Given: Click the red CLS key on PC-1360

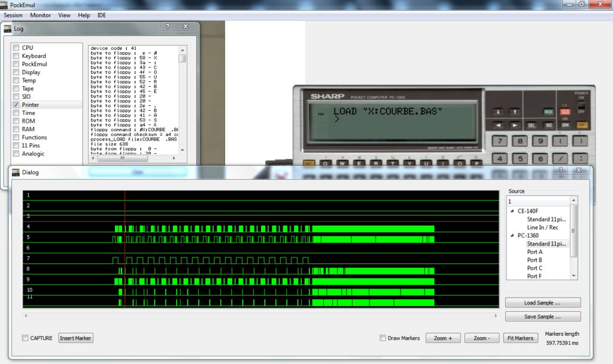Looking at the screenshot, I should pyautogui.click(x=565, y=112).
